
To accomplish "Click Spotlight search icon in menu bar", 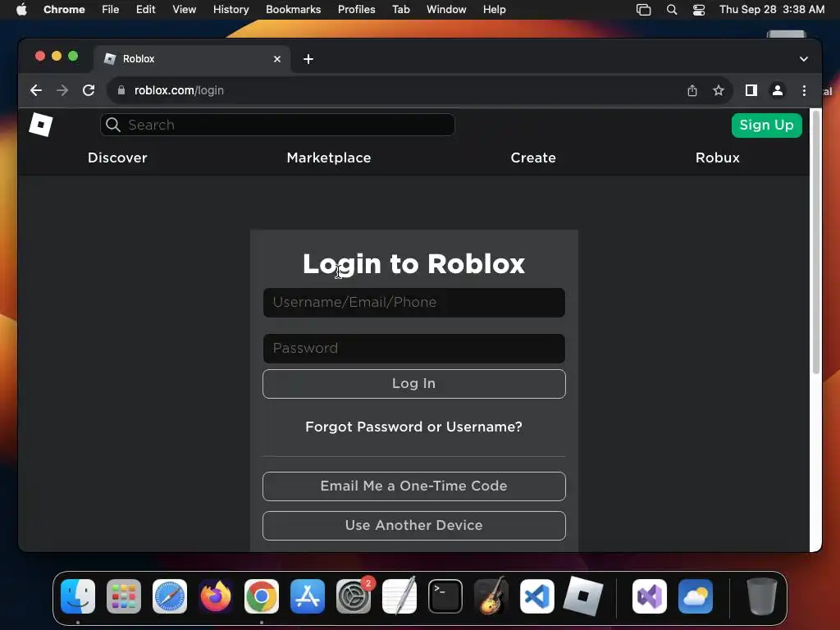I will [x=672, y=9].
